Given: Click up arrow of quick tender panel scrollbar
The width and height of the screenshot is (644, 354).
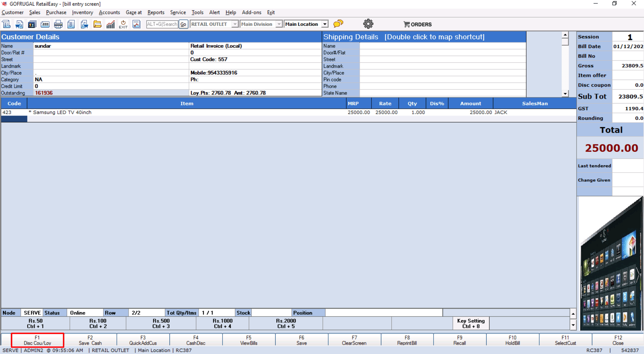Looking at the screenshot, I should pyautogui.click(x=573, y=314).
